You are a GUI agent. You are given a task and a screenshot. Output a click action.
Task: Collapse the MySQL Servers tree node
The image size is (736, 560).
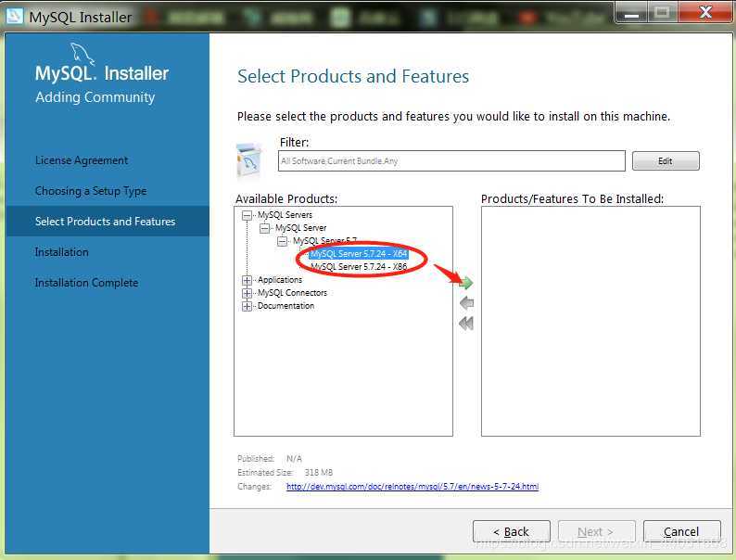[x=247, y=215]
